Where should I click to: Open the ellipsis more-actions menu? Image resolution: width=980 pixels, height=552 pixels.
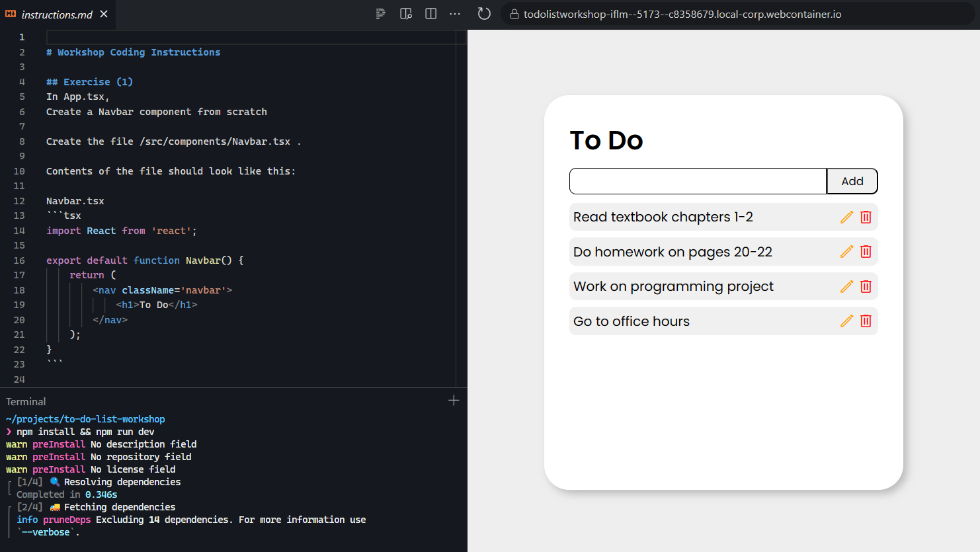(x=455, y=13)
